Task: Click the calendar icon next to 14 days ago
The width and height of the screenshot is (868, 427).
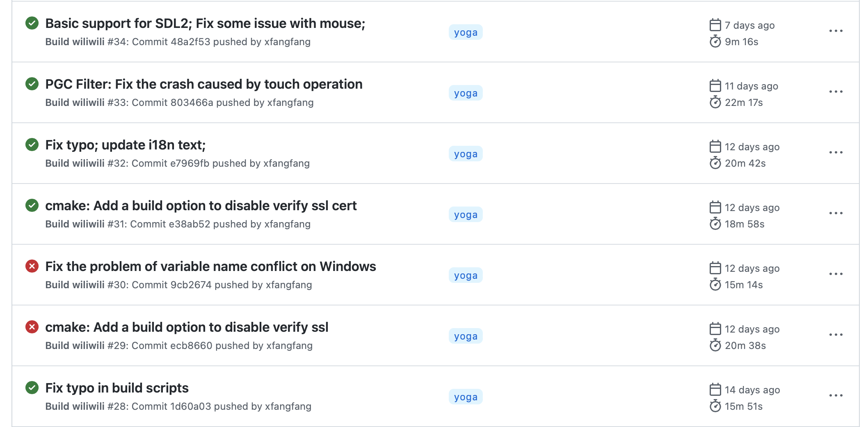Action: 715,390
